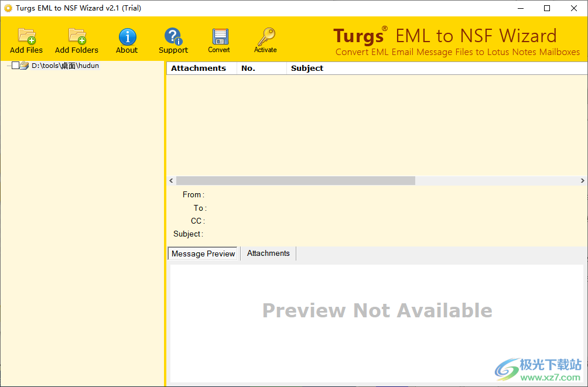Select the Message Preview tab
The height and width of the screenshot is (387, 588).
[203, 253]
